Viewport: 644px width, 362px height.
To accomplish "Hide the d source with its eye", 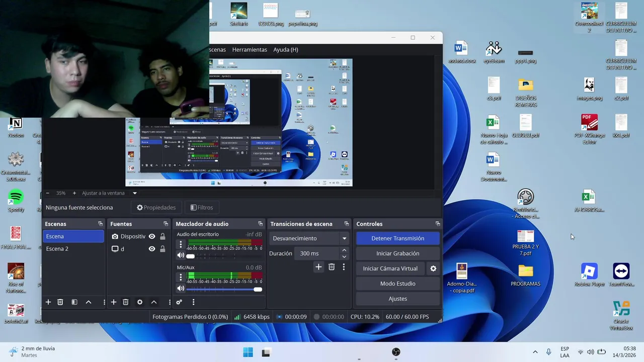I will click(x=152, y=249).
